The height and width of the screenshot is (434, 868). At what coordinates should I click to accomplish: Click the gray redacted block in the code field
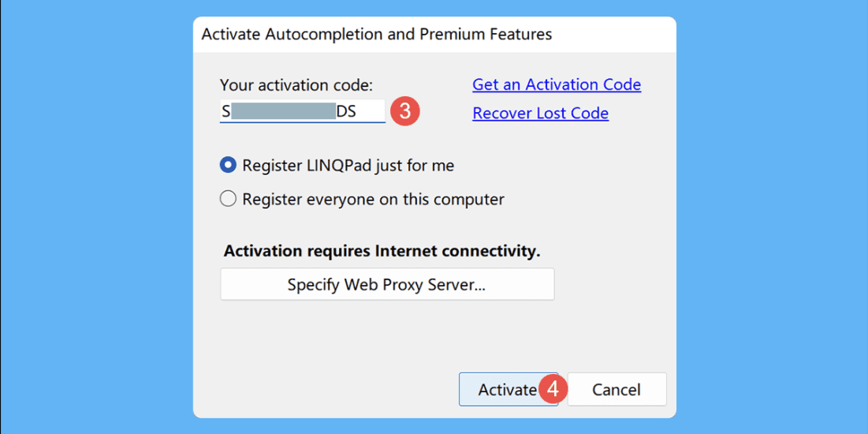(284, 111)
